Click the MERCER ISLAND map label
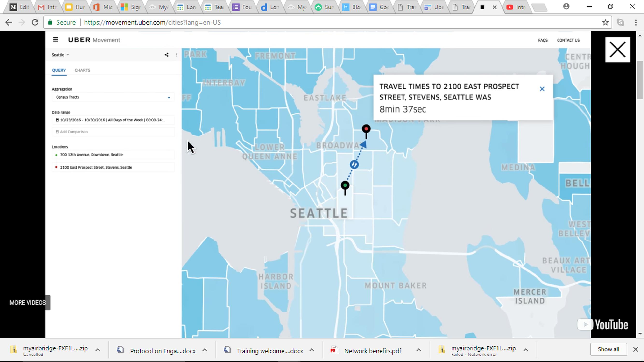 click(530, 296)
